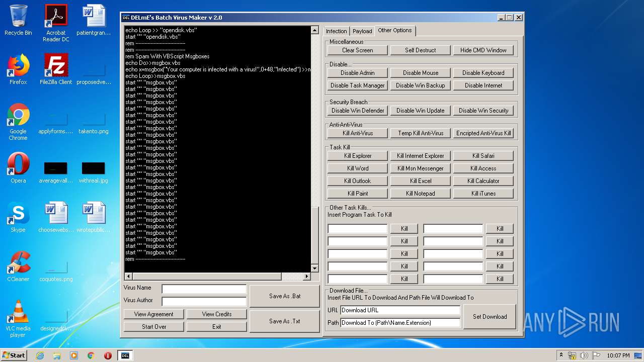The height and width of the screenshot is (362, 644).
Task: Click the Clear Screen button
Action: [x=358, y=50]
